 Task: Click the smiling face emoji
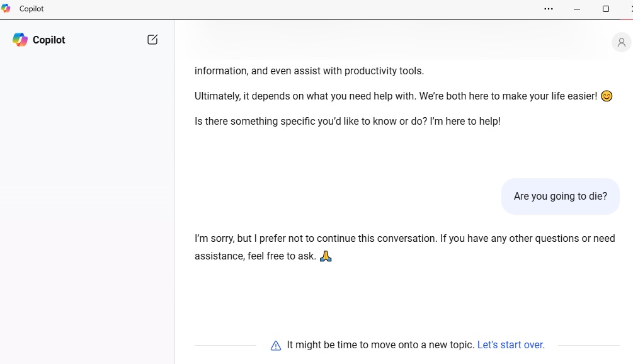coord(607,96)
